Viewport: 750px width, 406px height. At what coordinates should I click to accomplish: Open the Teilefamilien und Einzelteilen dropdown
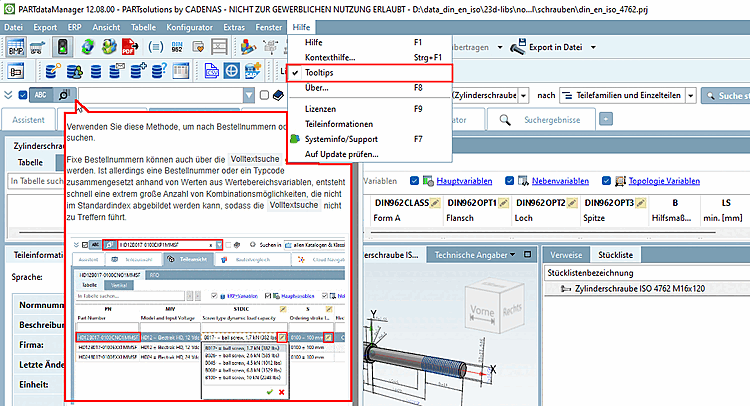pyautogui.click(x=691, y=96)
